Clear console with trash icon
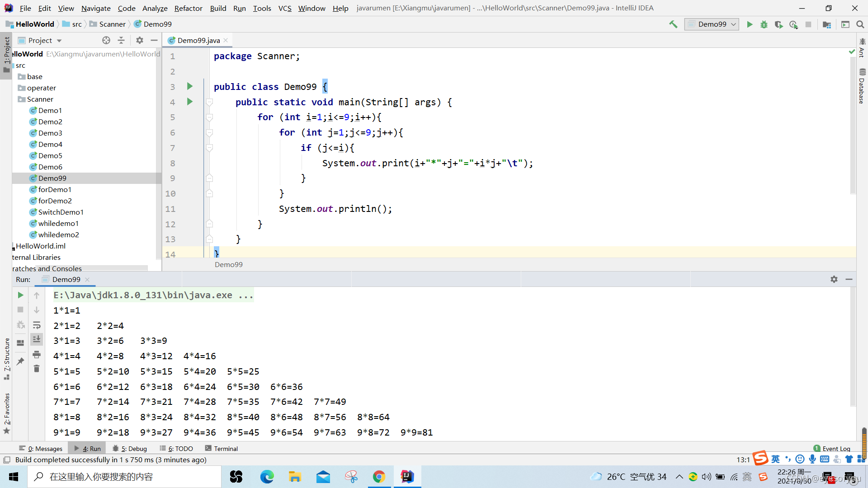This screenshot has width=868, height=488. (x=37, y=369)
